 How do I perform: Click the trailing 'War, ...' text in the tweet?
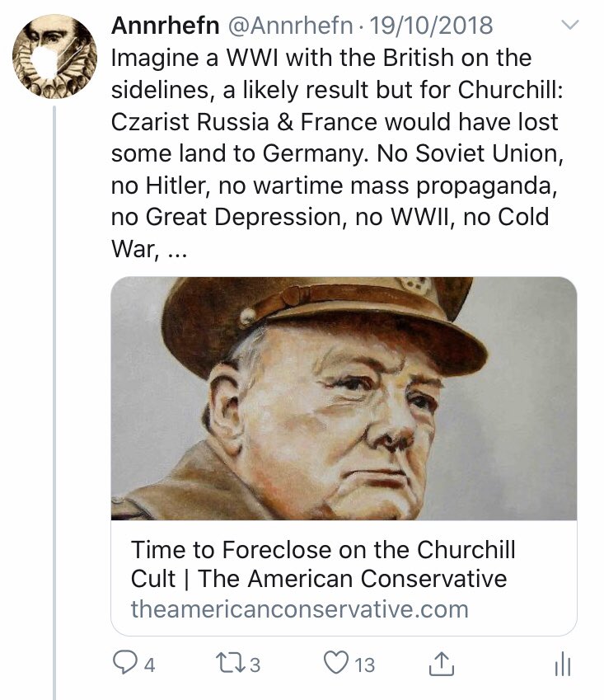pos(148,251)
